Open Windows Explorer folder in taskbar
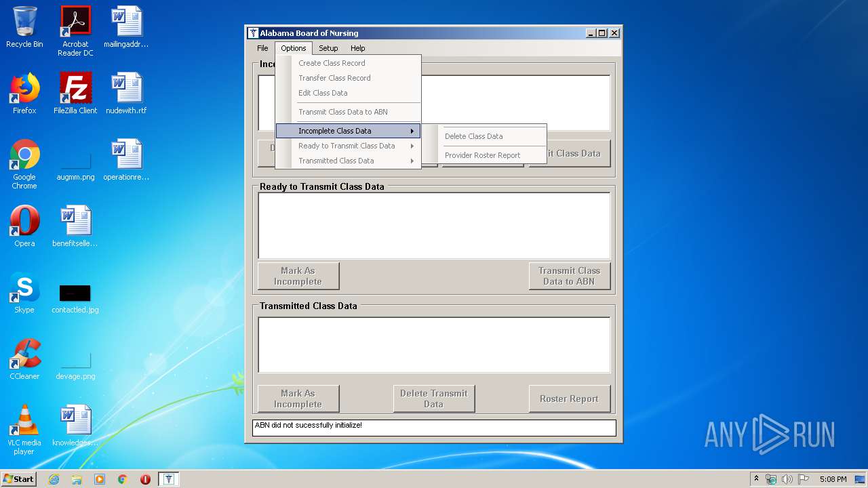 [77, 479]
